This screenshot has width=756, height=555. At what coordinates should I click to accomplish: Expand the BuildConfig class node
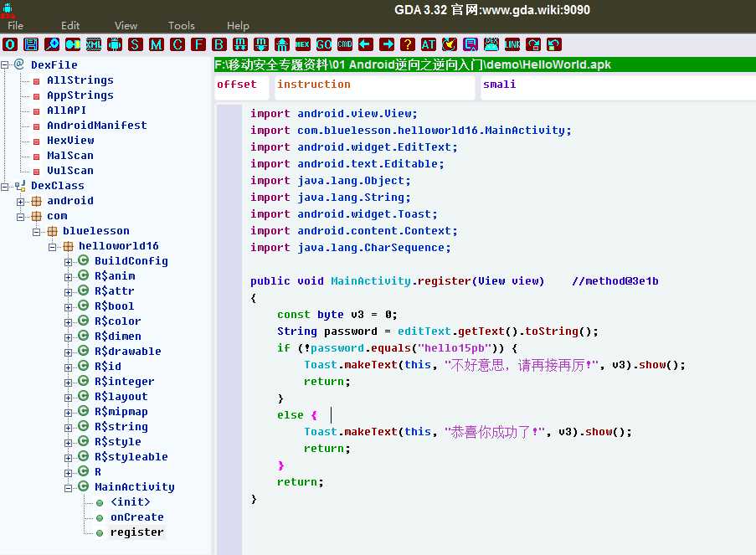click(68, 262)
